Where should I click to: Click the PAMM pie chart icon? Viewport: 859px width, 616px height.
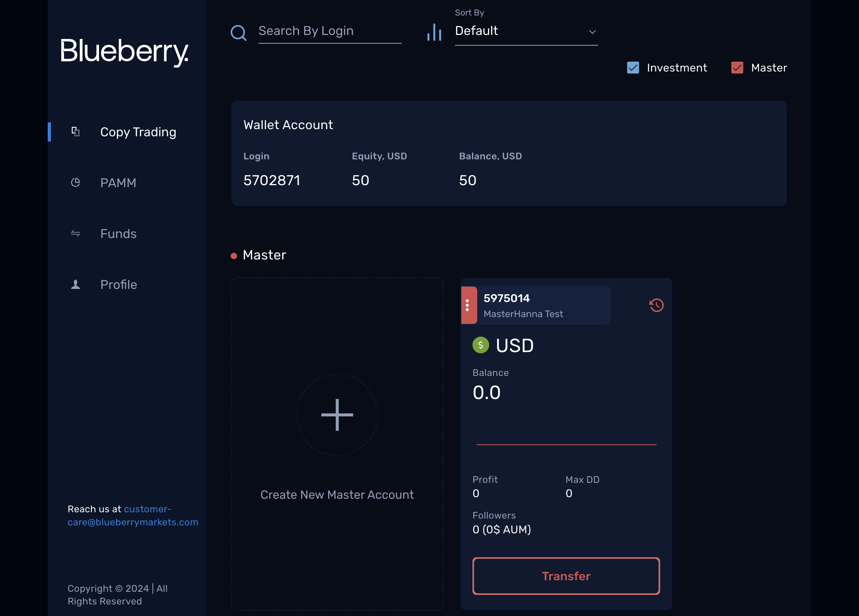(76, 182)
